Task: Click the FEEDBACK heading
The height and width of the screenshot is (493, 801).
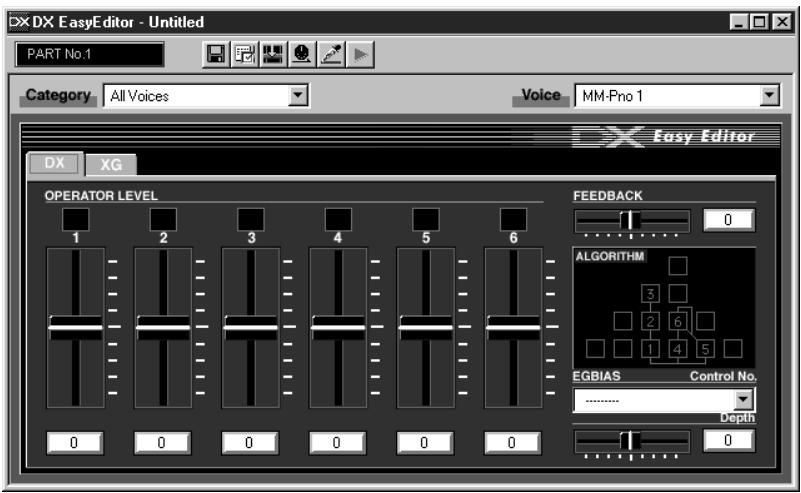Action: [608, 196]
